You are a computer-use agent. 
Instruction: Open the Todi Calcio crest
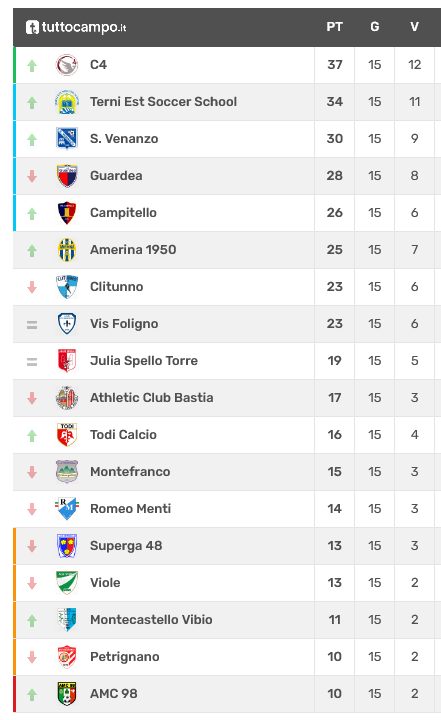pos(67,435)
